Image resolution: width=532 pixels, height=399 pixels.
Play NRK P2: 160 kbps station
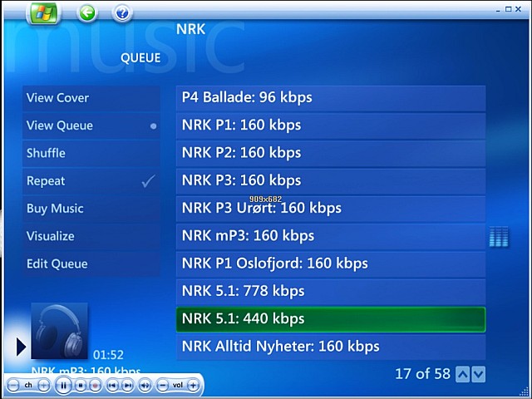coord(331,153)
